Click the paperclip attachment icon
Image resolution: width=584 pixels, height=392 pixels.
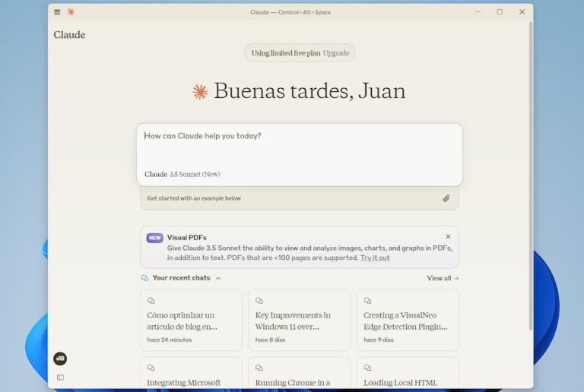coord(446,198)
